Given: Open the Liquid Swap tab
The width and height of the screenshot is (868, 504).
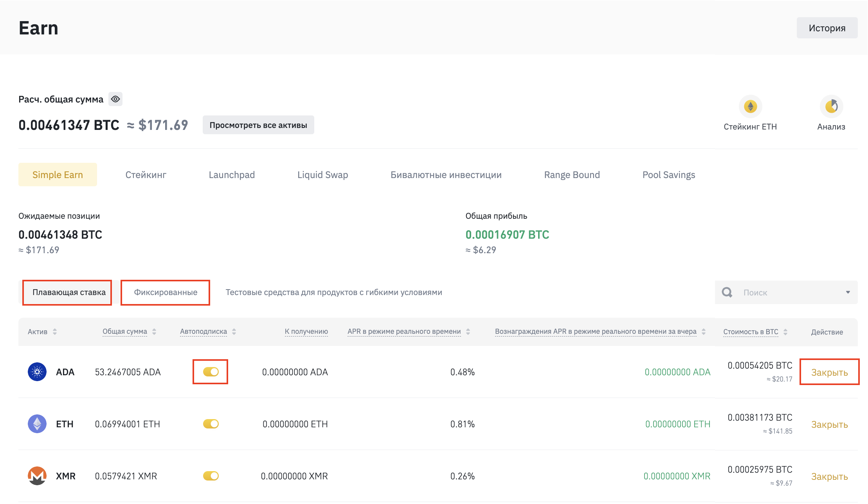Looking at the screenshot, I should coord(323,175).
